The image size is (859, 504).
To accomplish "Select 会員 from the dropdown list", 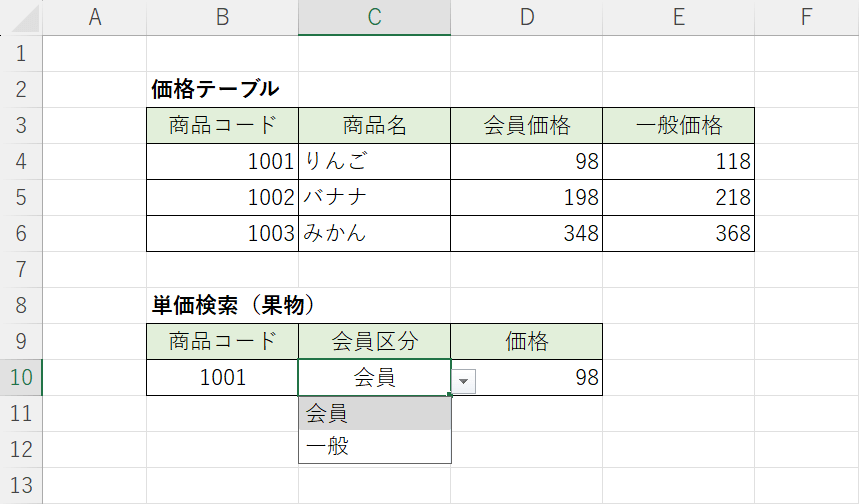I will 374,413.
